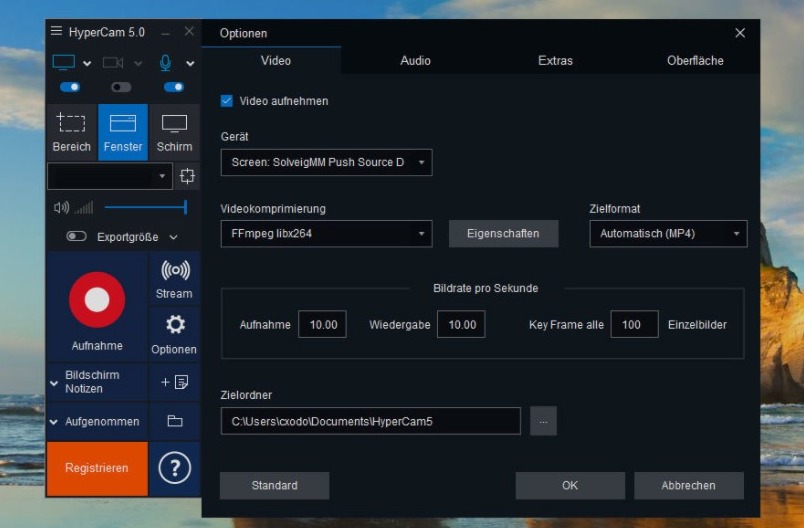This screenshot has height=528, width=804.
Task: Uncheck the Video aufnehmen checkbox
Action: (227, 101)
